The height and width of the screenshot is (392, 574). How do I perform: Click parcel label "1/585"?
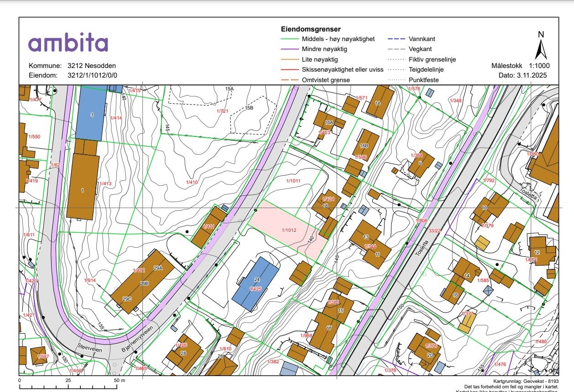pos(483,280)
